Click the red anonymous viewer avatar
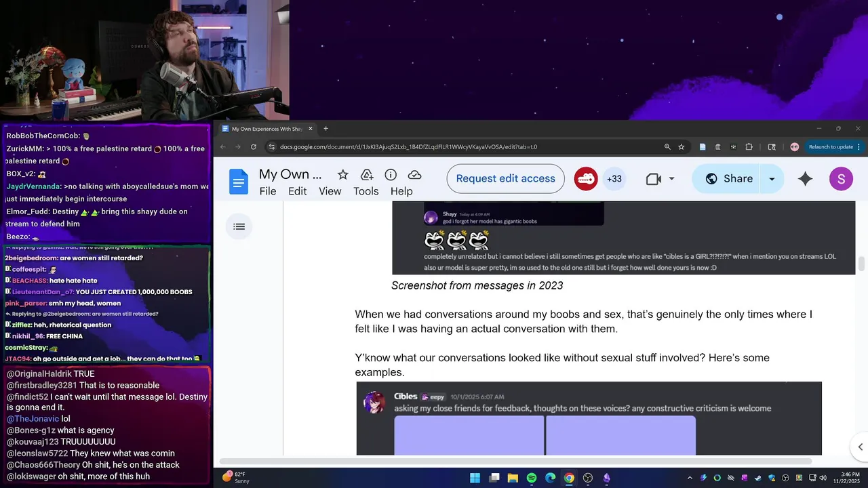Screen dimensions: 868x488 586,179
